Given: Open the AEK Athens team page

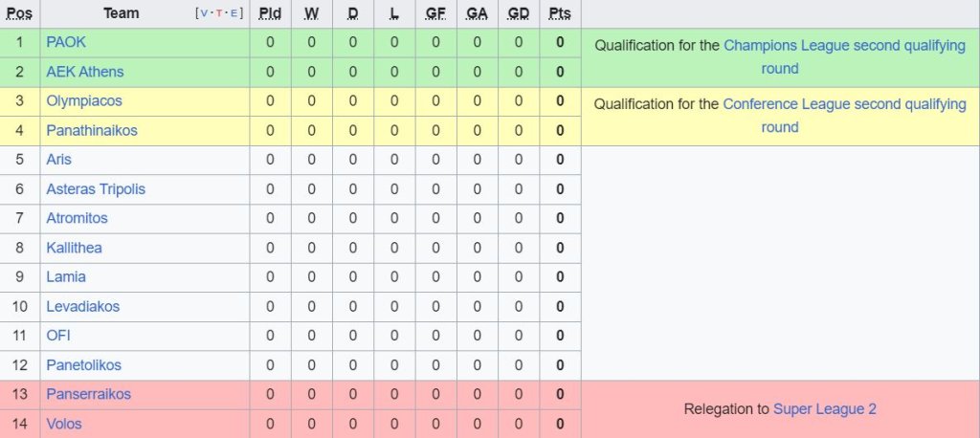Looking at the screenshot, I should click(x=84, y=72).
